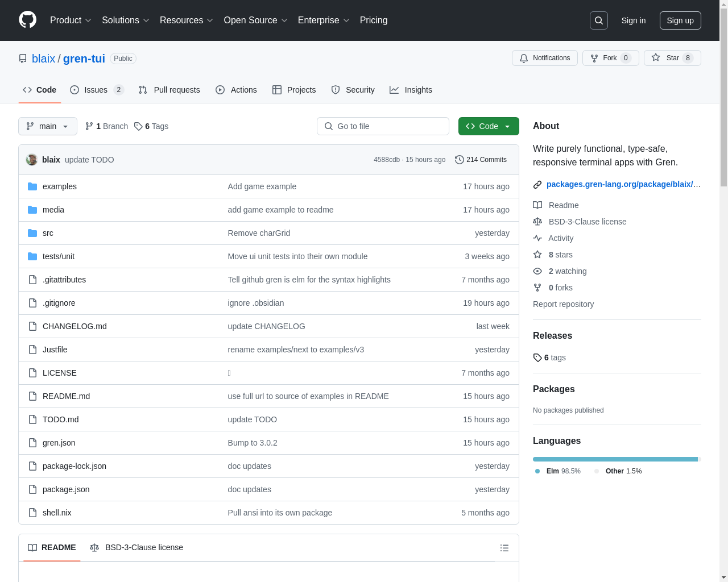Viewport: 728px width, 582px height.
Task: Click the Sign in link
Action: pos(634,20)
